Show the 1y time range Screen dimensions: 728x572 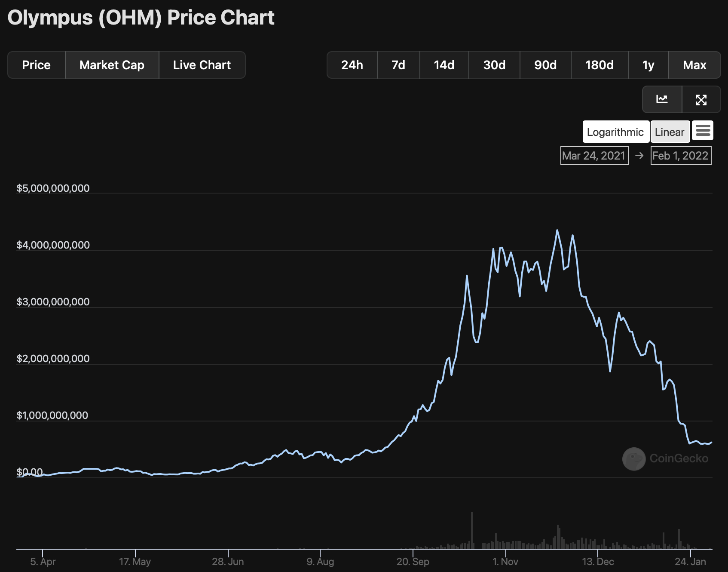[648, 65]
